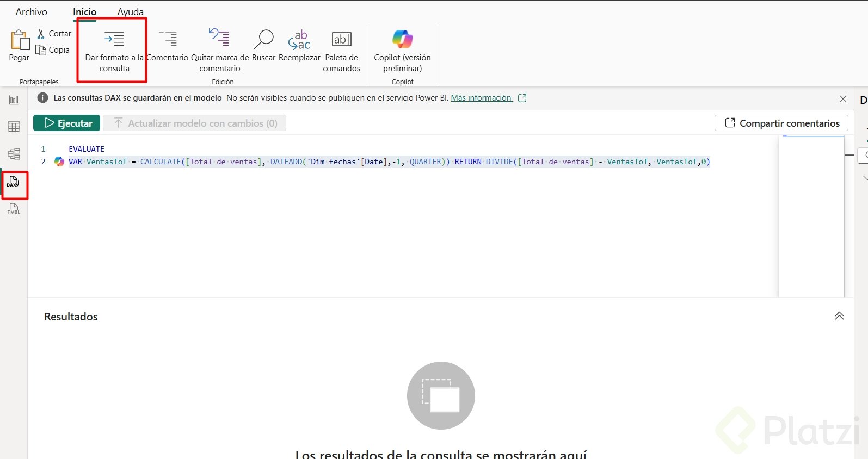Open DAX query view in sidebar
The height and width of the screenshot is (459, 868).
tap(14, 182)
